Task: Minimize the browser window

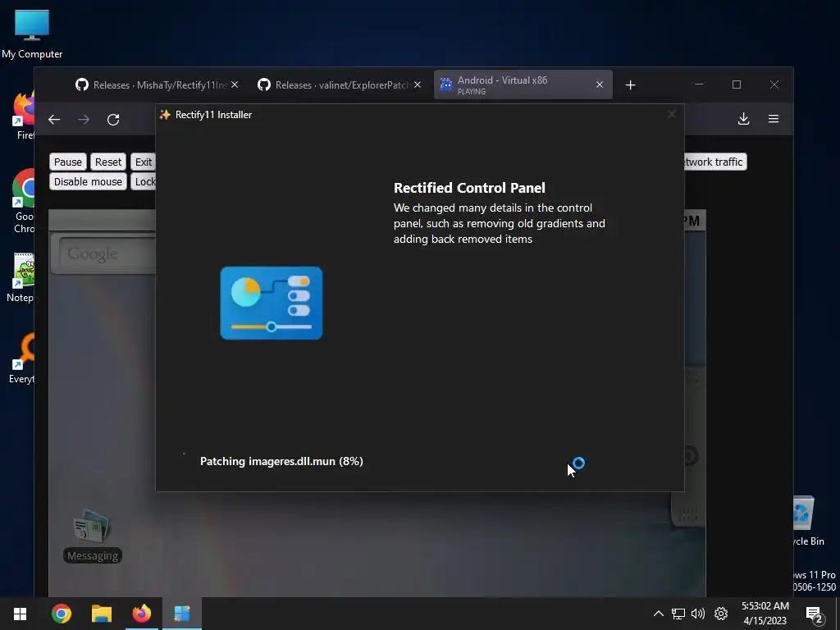Action: click(699, 84)
